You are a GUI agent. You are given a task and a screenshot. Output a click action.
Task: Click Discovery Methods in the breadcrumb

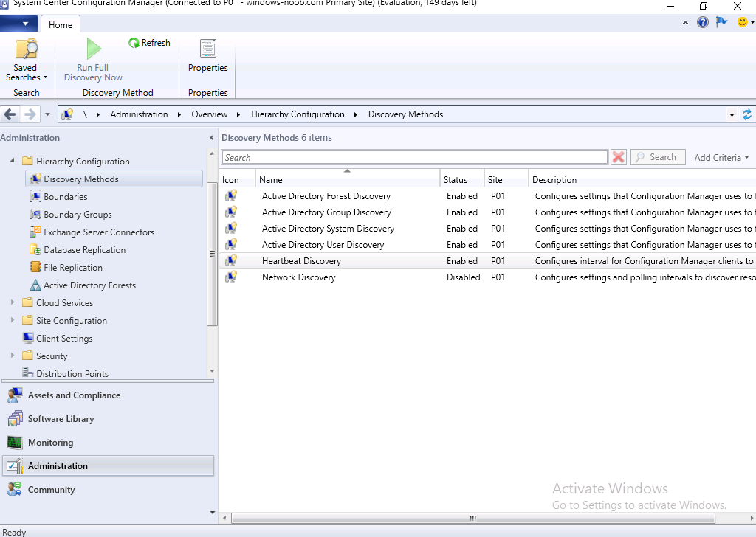coord(405,114)
